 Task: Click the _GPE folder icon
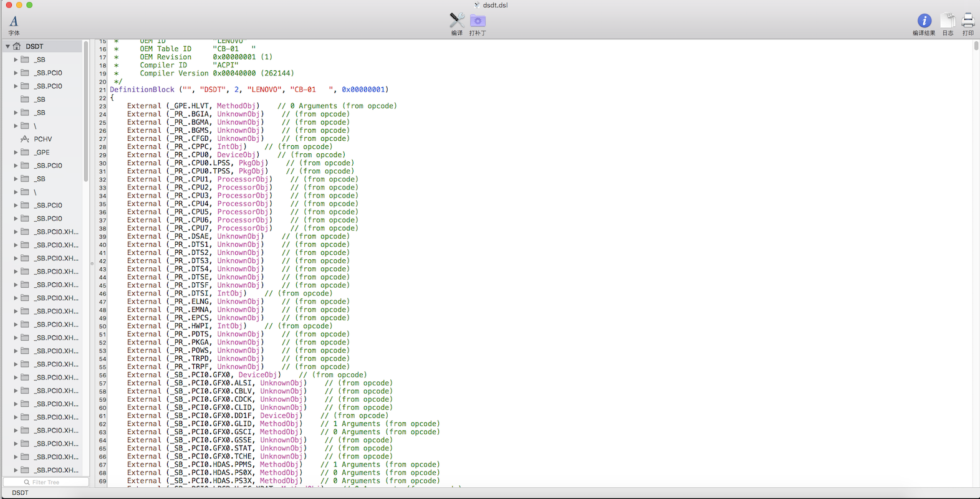point(25,152)
